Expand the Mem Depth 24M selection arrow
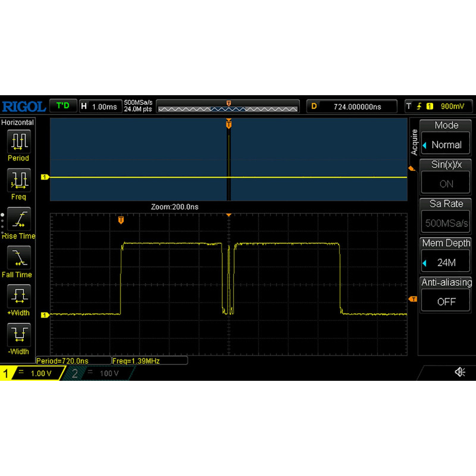Image resolution: width=476 pixels, height=476 pixels. tap(424, 262)
